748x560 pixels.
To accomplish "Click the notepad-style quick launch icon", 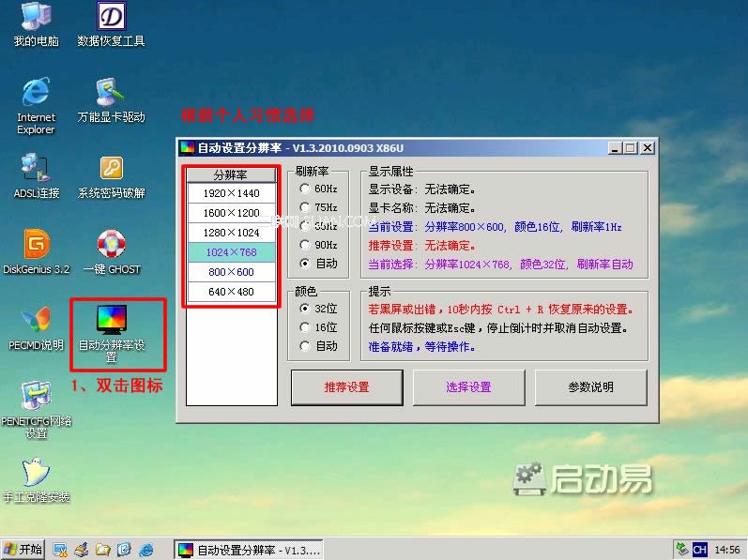I will point(124,550).
